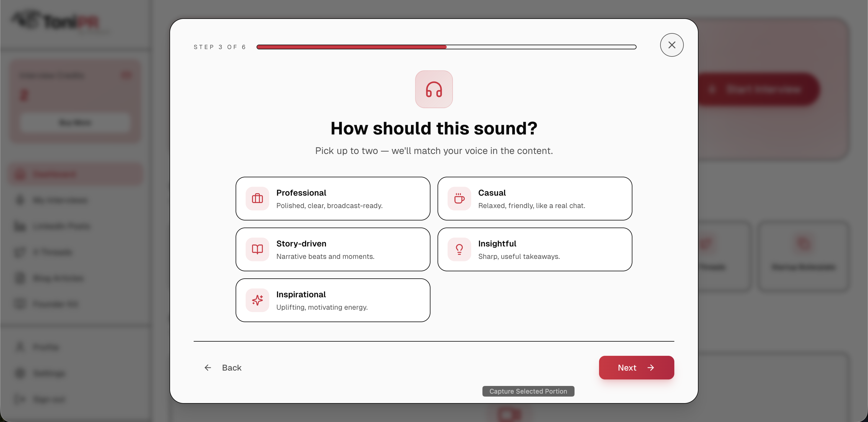
Task: Click the briefcase icon on Professional
Action: pos(257,198)
